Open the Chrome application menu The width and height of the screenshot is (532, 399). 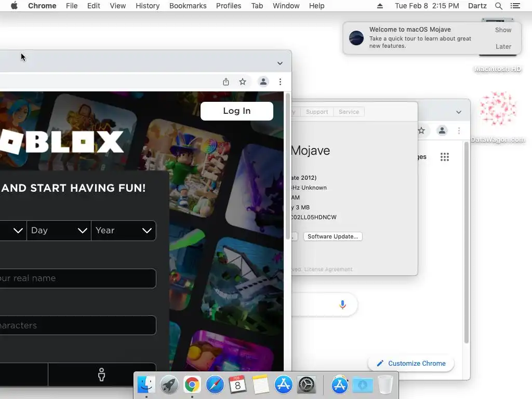pos(42,6)
